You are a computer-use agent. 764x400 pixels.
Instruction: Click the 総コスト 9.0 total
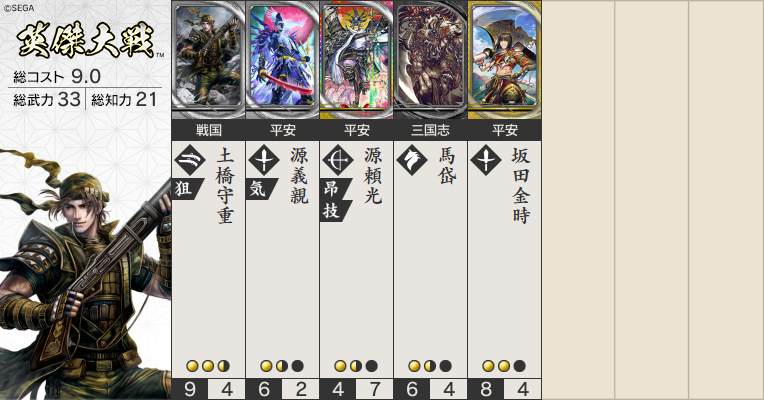pos(57,76)
